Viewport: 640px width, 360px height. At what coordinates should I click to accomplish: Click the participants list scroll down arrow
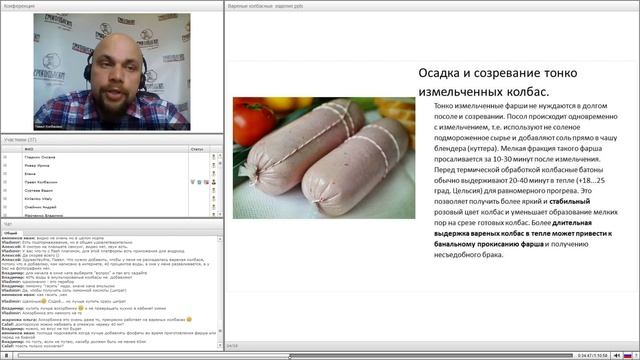point(220,214)
